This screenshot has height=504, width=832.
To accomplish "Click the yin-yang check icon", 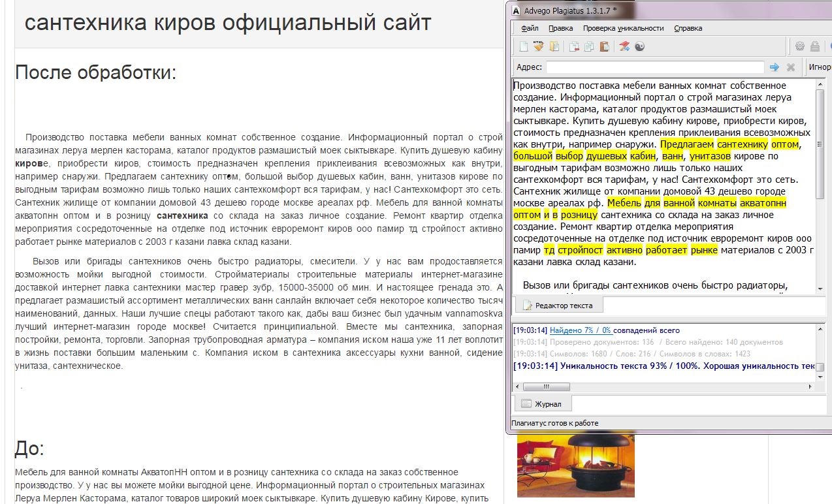I will (x=640, y=46).
